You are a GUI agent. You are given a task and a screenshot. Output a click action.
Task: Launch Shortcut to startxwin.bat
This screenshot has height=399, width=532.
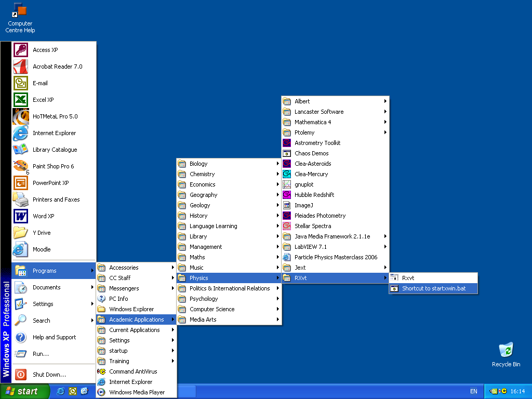433,288
